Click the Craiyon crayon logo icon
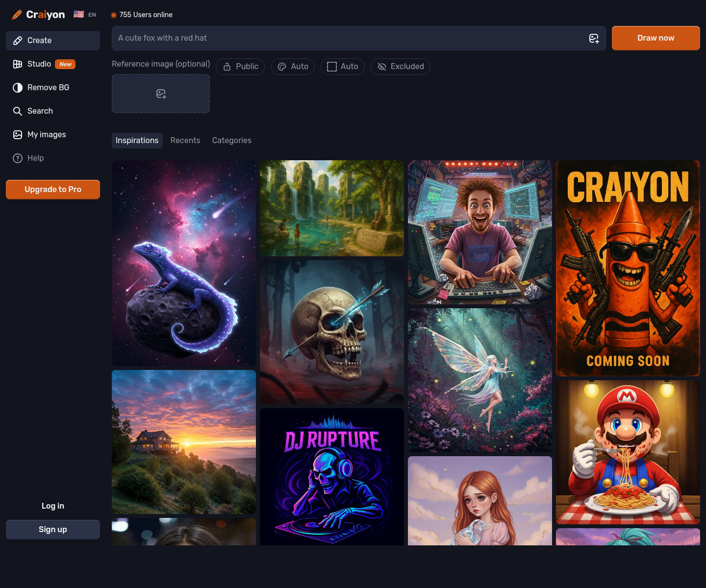The image size is (706, 588). click(17, 15)
